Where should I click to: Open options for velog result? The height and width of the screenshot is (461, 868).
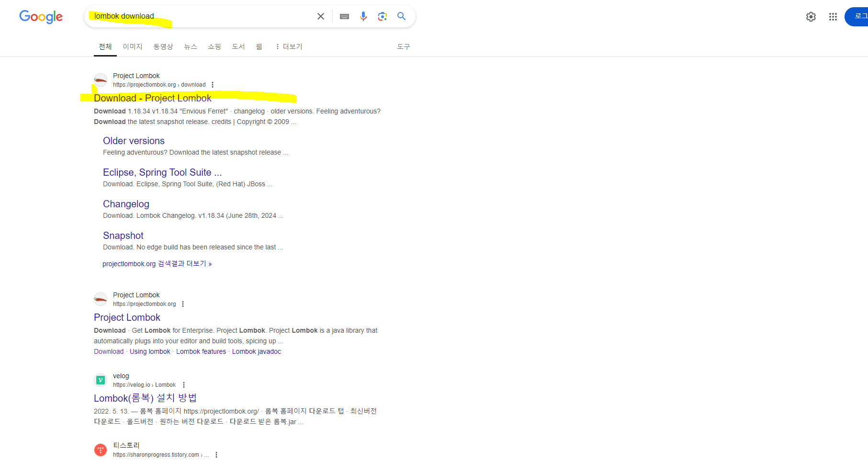pyautogui.click(x=184, y=385)
